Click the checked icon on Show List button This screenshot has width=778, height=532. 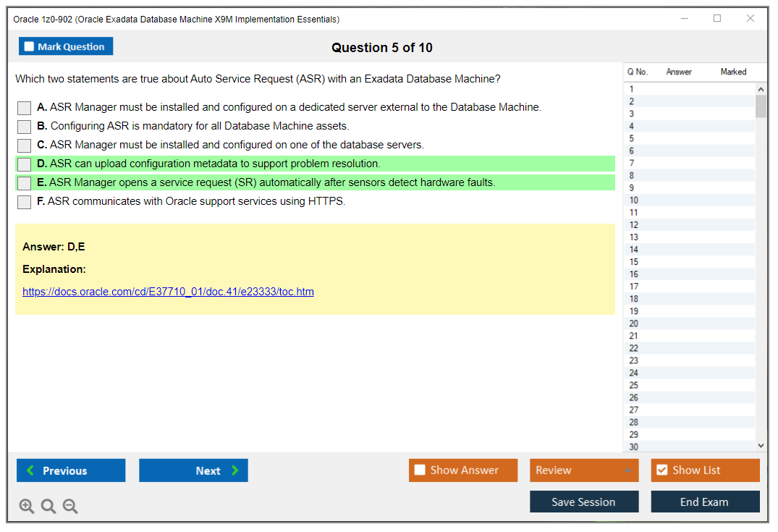pos(661,470)
